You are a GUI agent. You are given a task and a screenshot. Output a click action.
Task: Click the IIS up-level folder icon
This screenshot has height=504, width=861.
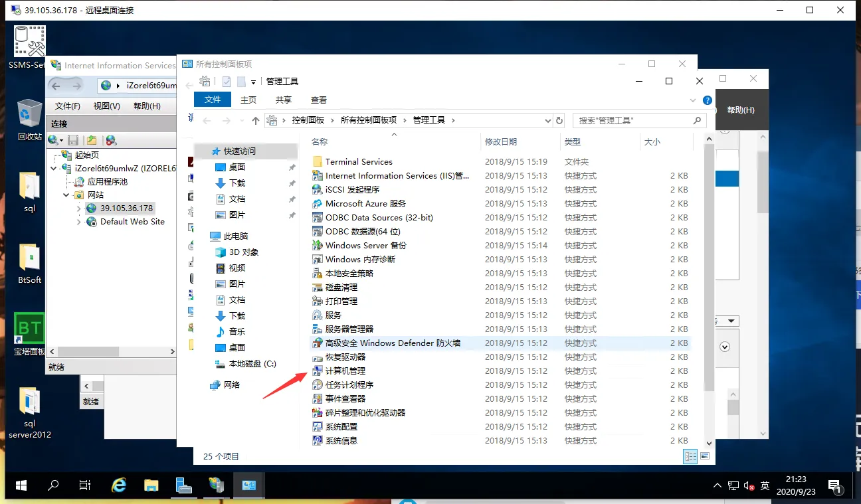click(92, 140)
